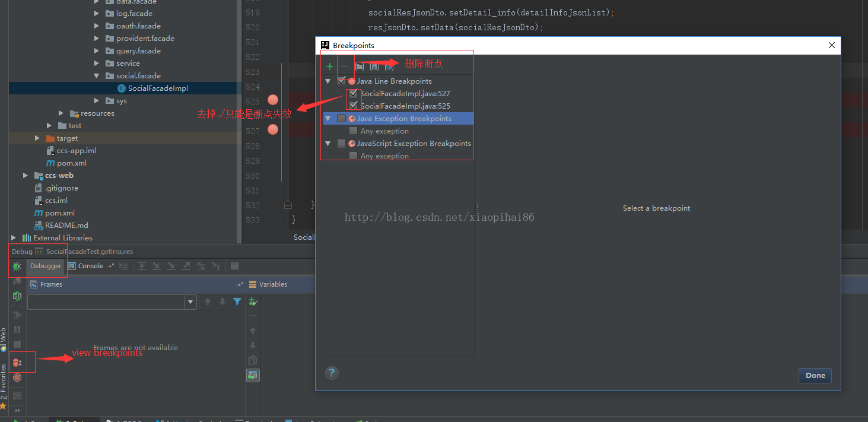Screen dimensions: 868x422
Task: Open the Frames thread dropdown
Action: point(190,302)
